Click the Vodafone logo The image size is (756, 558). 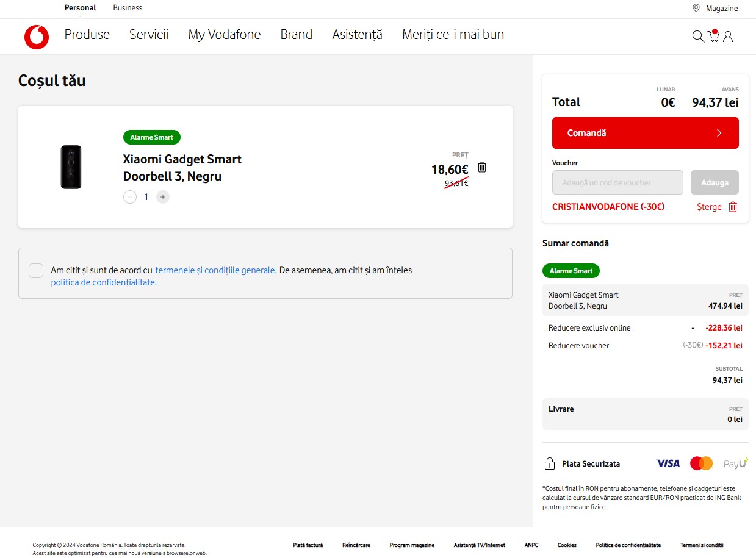(37, 37)
